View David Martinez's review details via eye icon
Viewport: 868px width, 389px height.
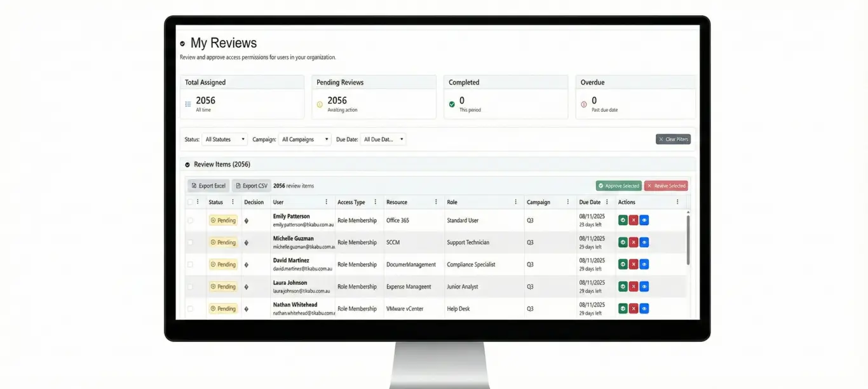coord(644,264)
